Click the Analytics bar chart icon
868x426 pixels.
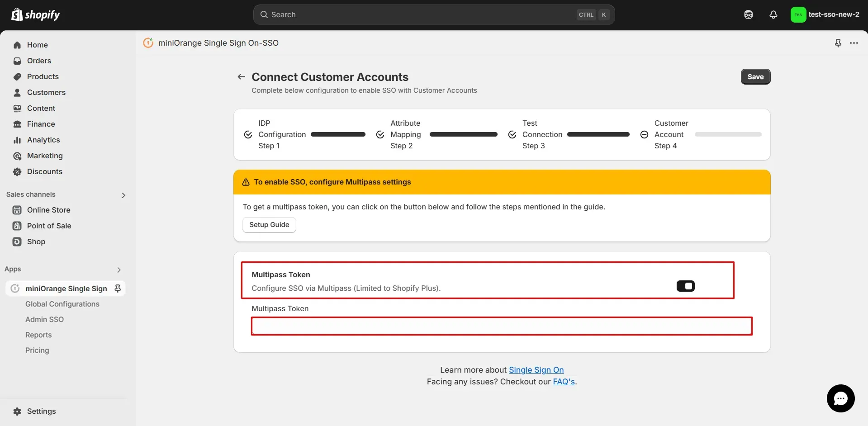(17, 140)
